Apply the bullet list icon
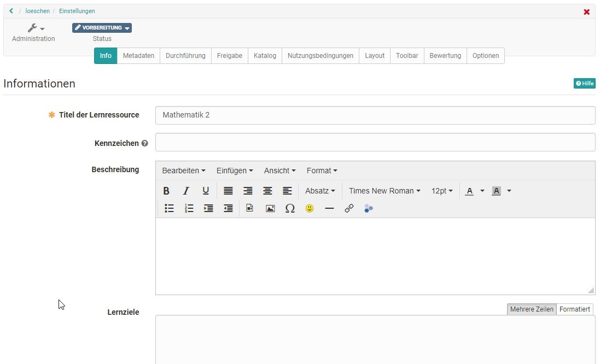600x364 pixels. tap(169, 208)
